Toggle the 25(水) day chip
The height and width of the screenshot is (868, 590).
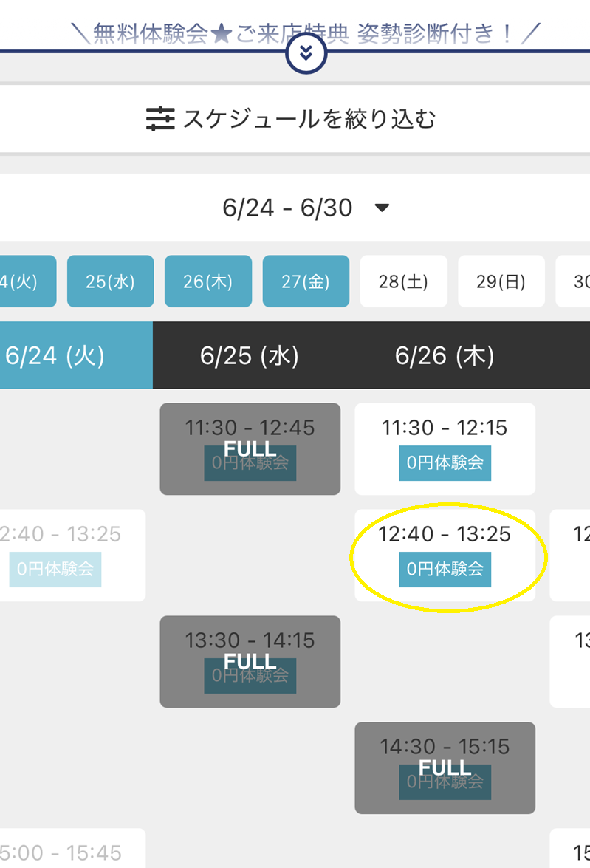110,281
